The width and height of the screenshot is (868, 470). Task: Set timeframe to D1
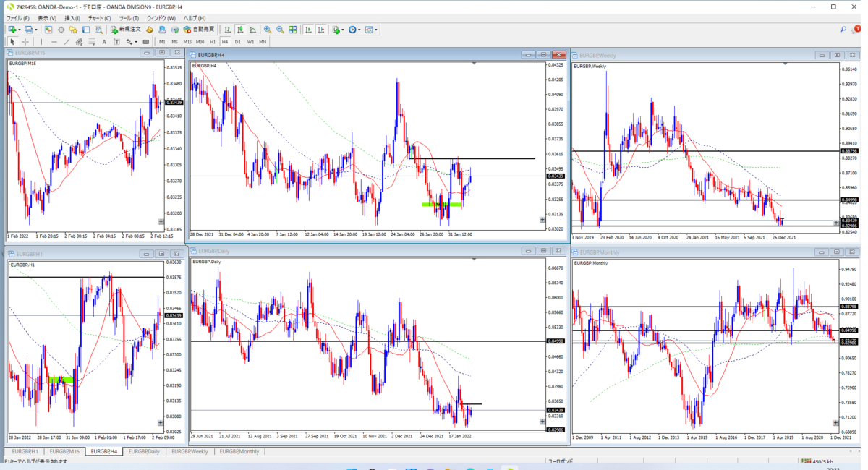[237, 42]
